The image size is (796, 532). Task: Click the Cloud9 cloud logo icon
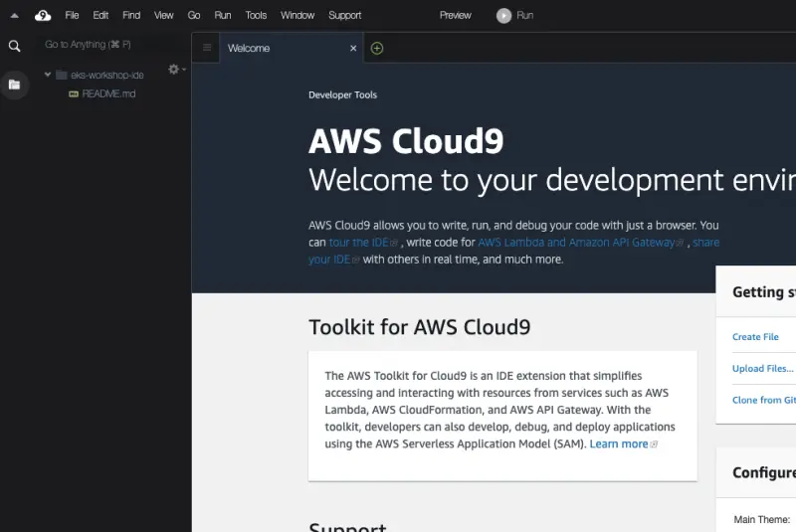[x=43, y=15]
